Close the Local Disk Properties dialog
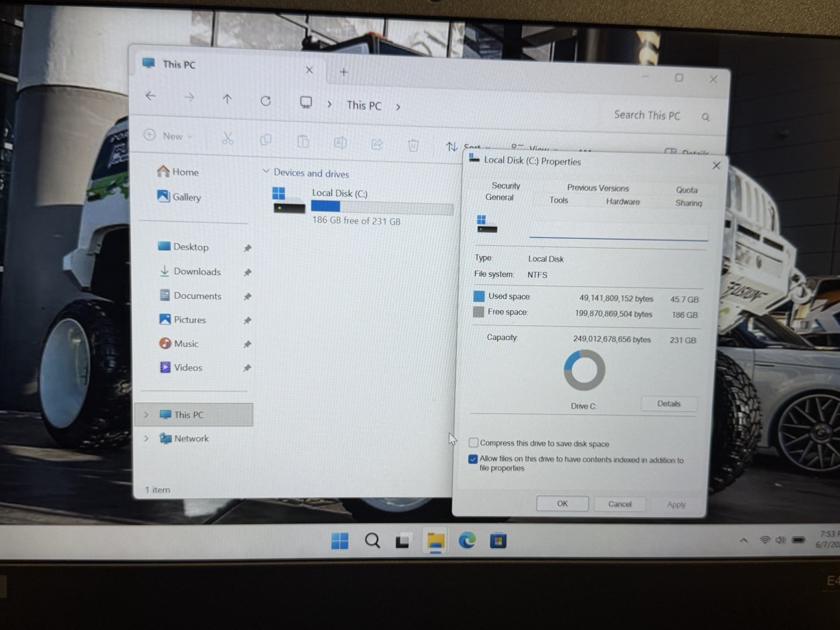 716,166
